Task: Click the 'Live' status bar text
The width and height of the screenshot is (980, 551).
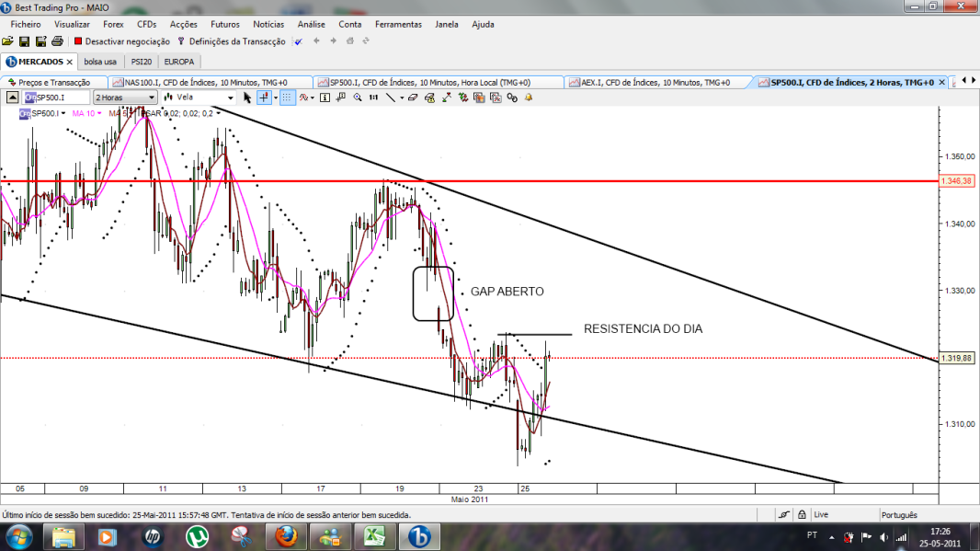Action: tap(821, 515)
